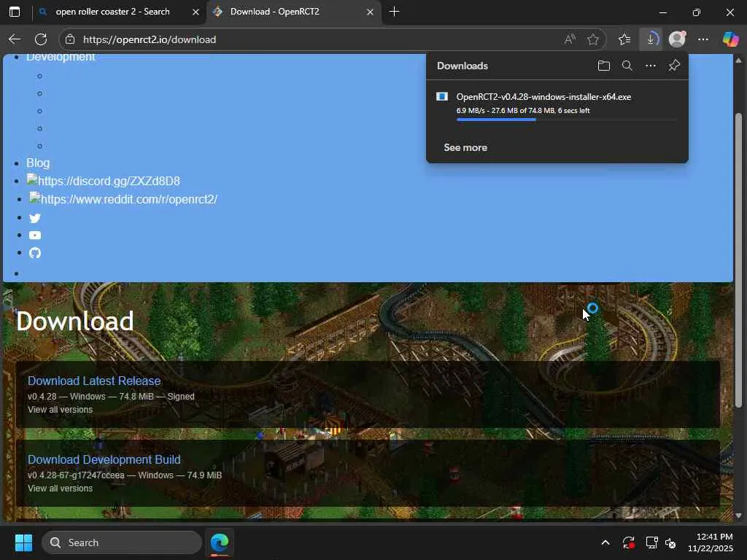
Task: Open the browser profile avatar
Action: [677, 39]
